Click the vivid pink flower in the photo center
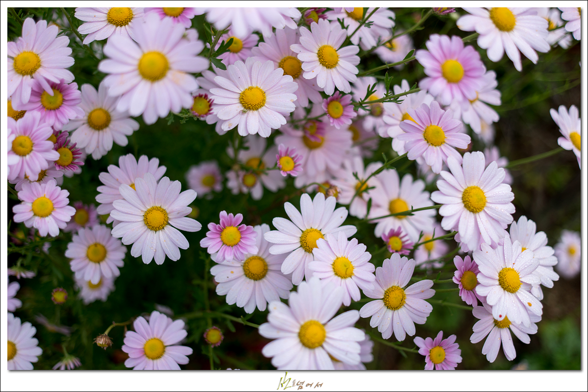The width and height of the screenshot is (588, 392). (x=230, y=236)
